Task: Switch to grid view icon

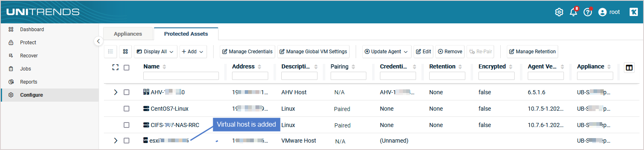Action: 125,52
